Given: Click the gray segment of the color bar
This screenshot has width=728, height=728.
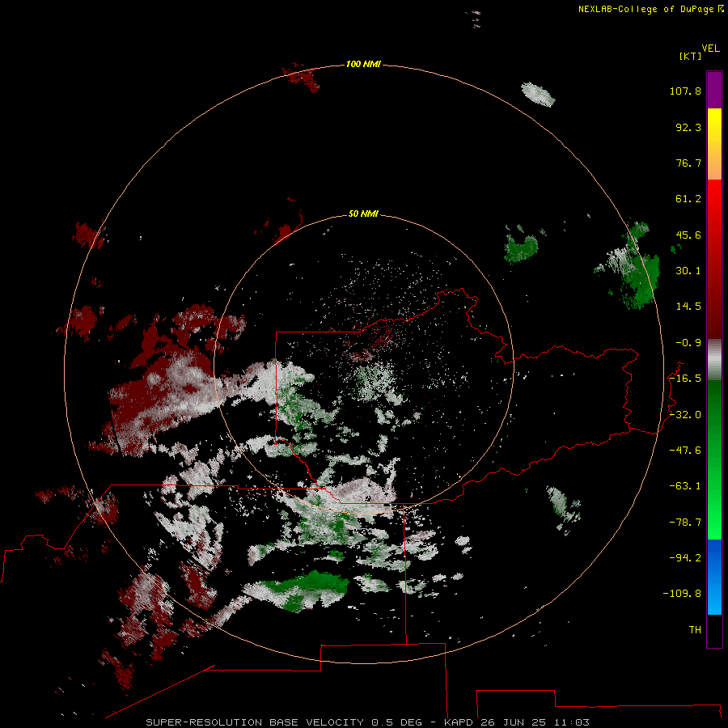Looking at the screenshot, I should (x=714, y=360).
